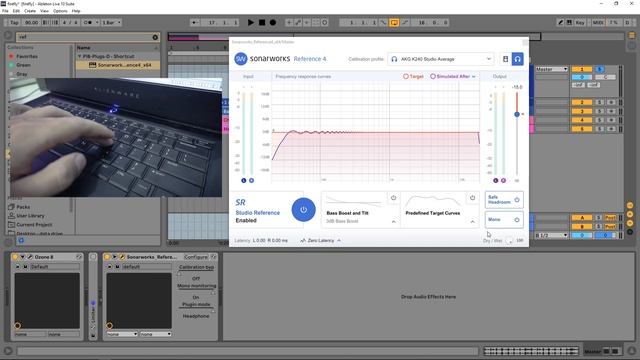Click the return track A button
This screenshot has height=360, width=640.
(582, 218)
